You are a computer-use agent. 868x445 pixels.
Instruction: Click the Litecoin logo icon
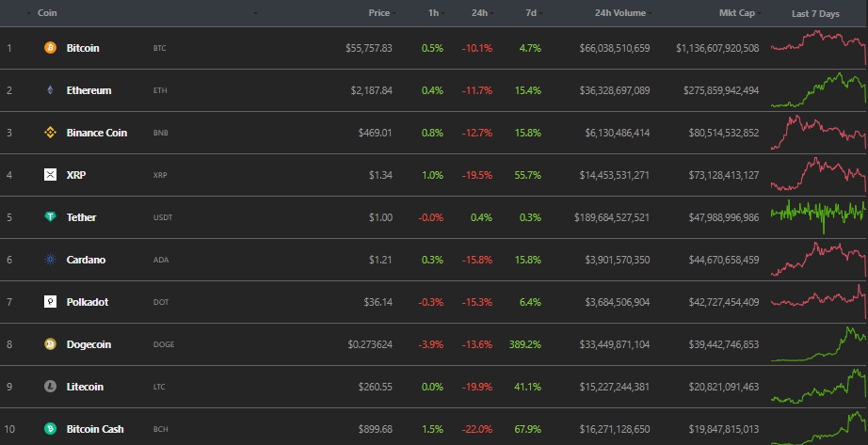tap(50, 387)
